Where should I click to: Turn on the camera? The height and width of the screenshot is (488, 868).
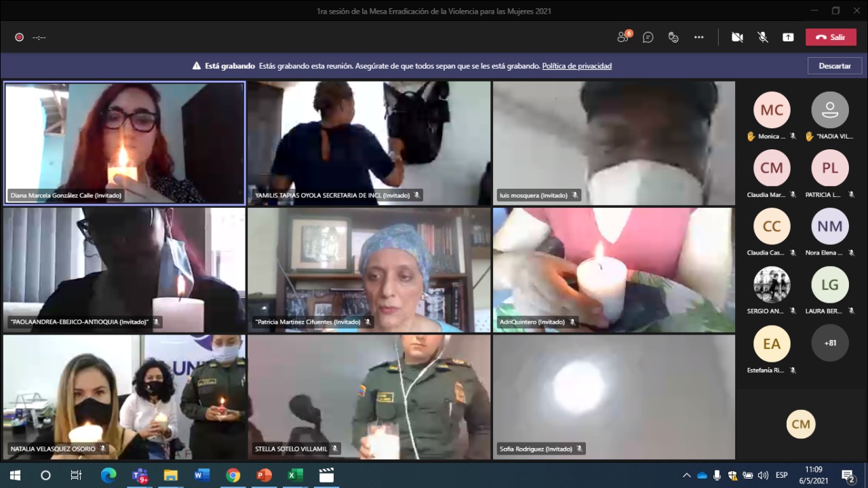[x=737, y=37]
